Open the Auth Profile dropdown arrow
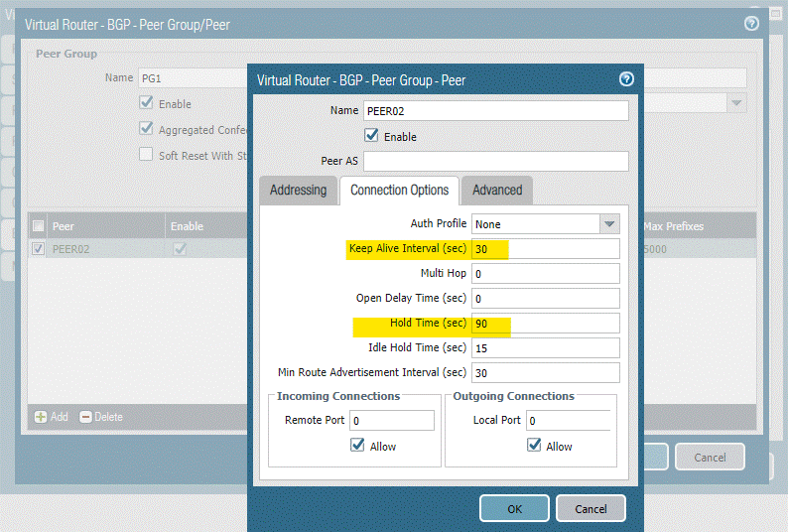Viewport: 788px width, 532px height. (609, 223)
